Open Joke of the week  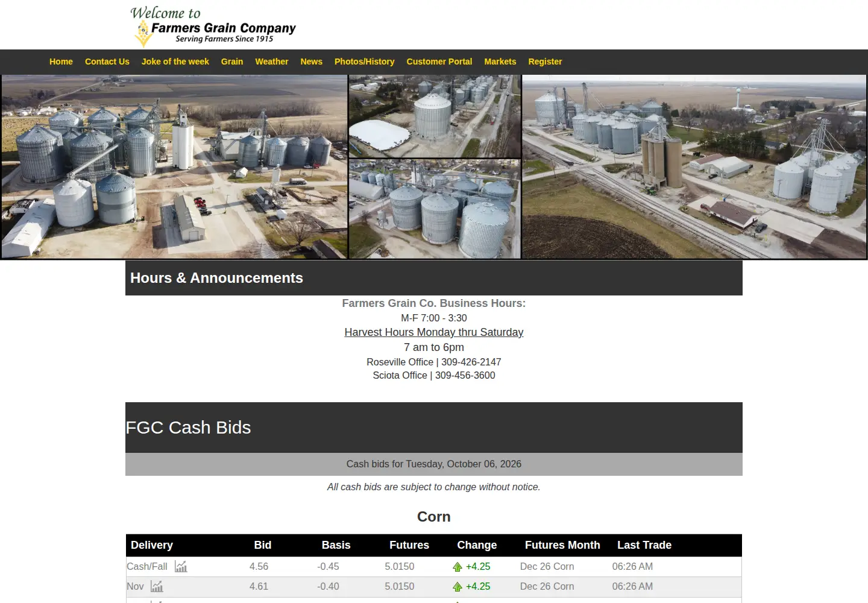(175, 62)
